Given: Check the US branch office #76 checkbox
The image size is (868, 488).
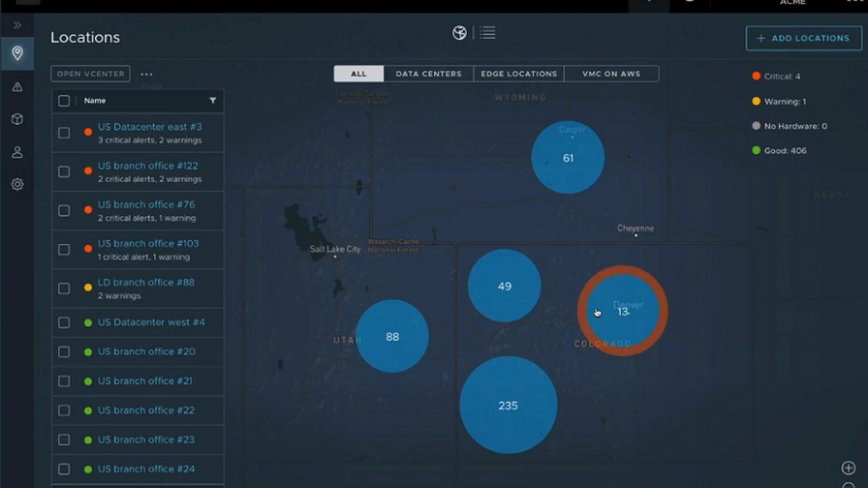Looking at the screenshot, I should 64,210.
